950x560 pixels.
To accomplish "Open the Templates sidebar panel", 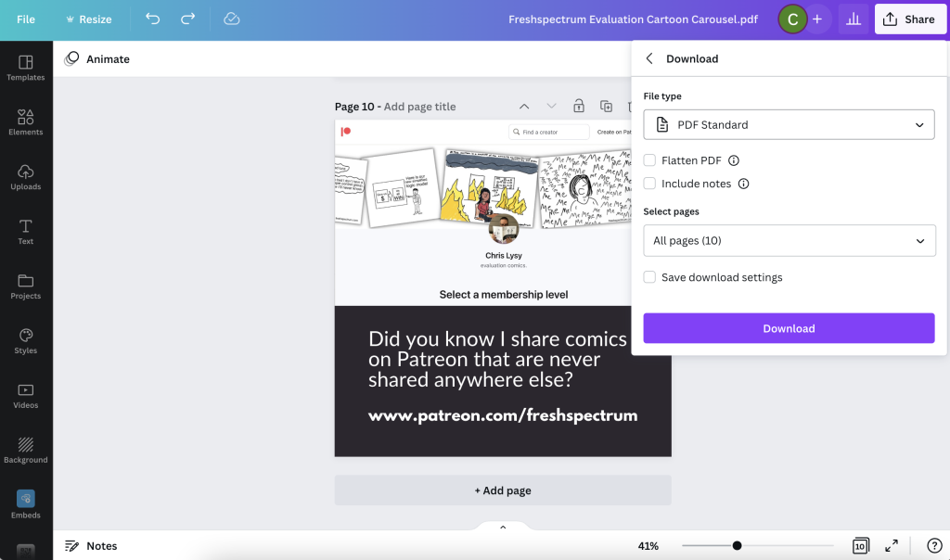I will (x=25, y=68).
